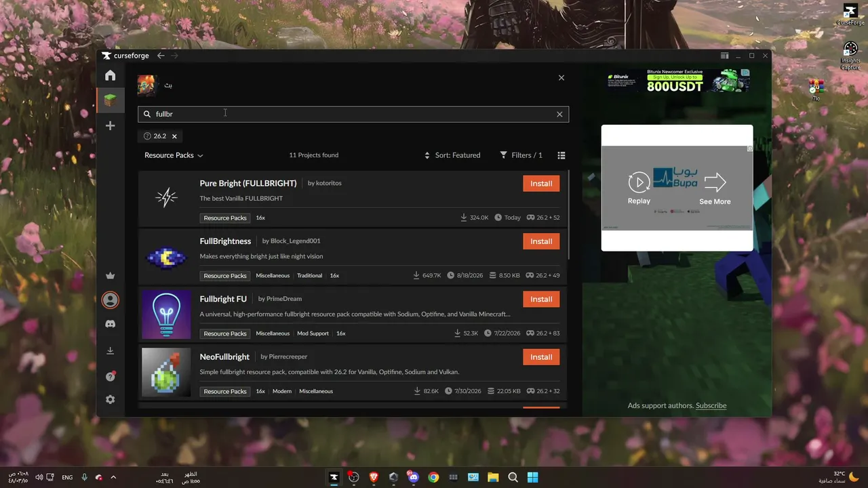Go to the CurseForge Home icon in sidebar
The width and height of the screenshot is (868, 488).
[x=110, y=75]
